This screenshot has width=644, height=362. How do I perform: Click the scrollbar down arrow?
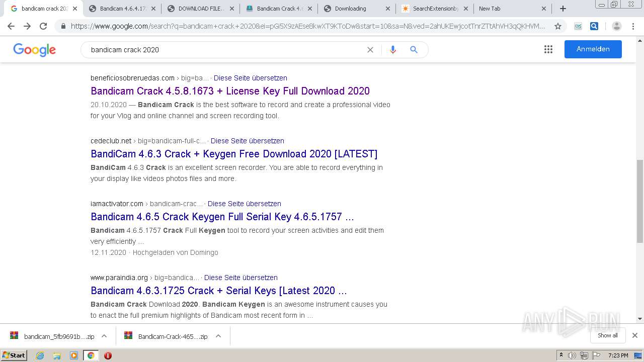click(640, 319)
